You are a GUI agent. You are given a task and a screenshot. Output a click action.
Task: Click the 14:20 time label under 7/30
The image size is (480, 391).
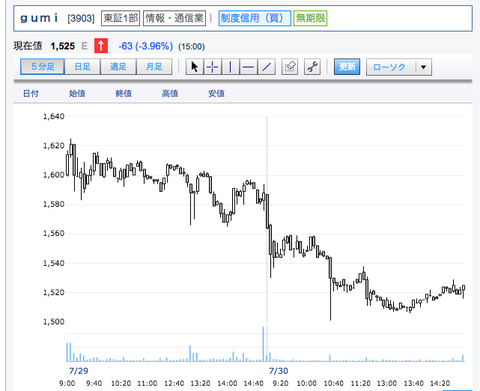pyautogui.click(x=440, y=384)
